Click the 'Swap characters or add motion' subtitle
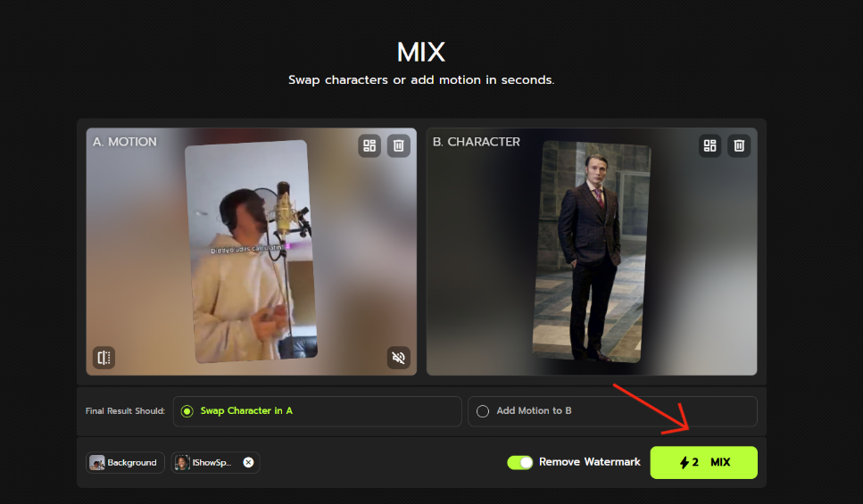The image size is (863, 504). point(421,79)
